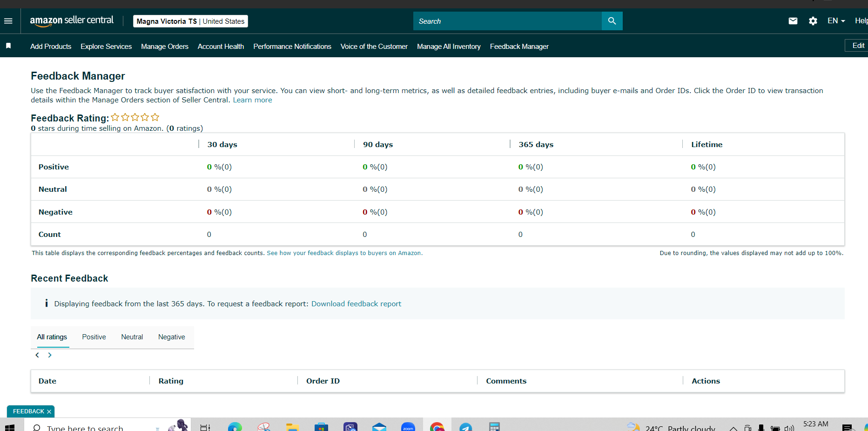Click Download feedback report link
The image size is (868, 431).
[x=356, y=304]
